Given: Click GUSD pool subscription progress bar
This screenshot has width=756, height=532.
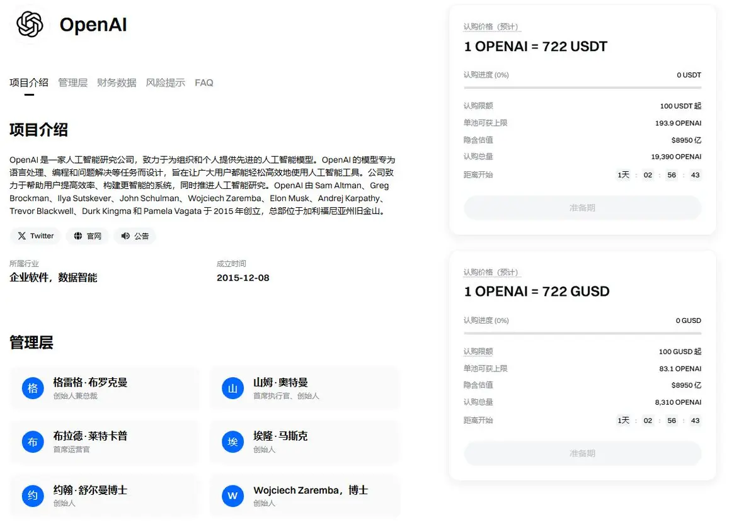Looking at the screenshot, I should pyautogui.click(x=582, y=333).
